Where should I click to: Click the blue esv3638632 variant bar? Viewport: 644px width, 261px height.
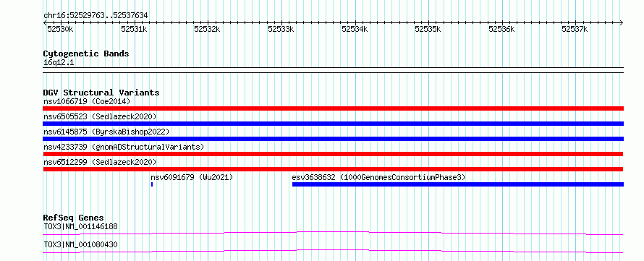point(458,184)
